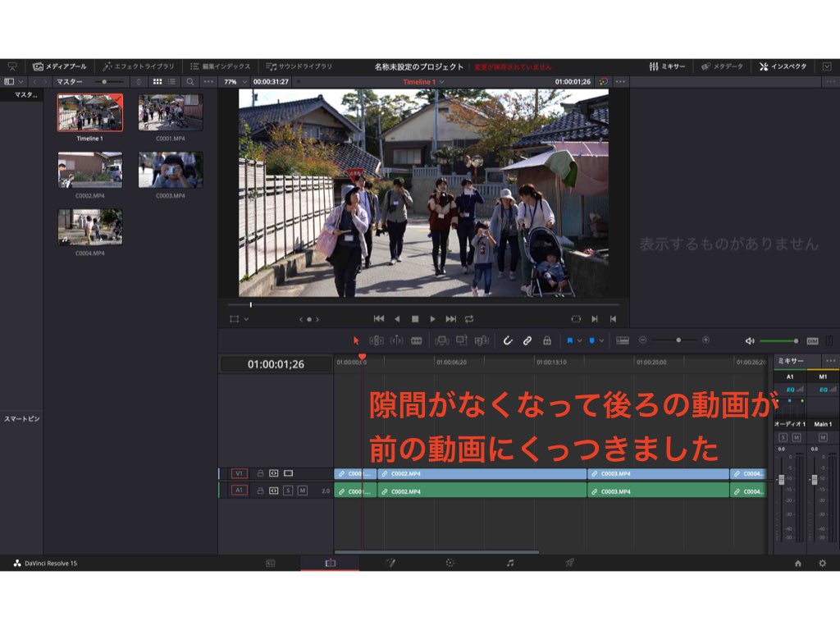Viewport: 840px width, 630px height.
Task: Add a blue flag to clip
Action: [x=569, y=340]
